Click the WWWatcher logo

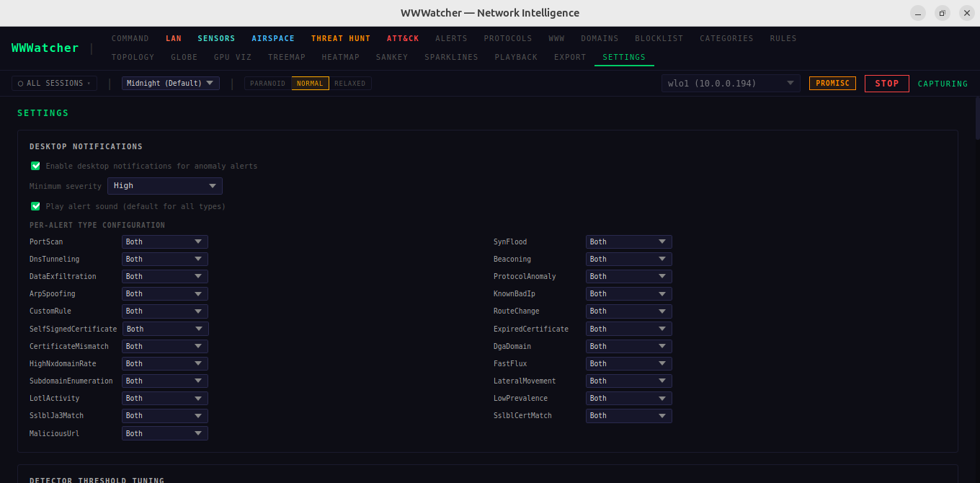click(45, 48)
